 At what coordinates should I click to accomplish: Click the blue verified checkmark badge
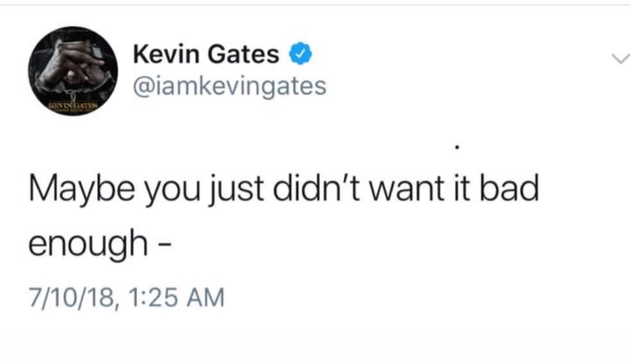tap(299, 54)
